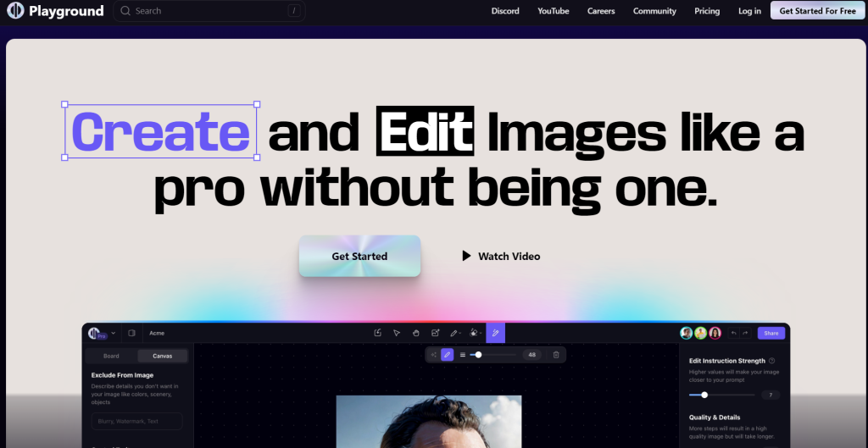This screenshot has height=448, width=868.
Task: Click the Acme project name
Action: click(157, 333)
